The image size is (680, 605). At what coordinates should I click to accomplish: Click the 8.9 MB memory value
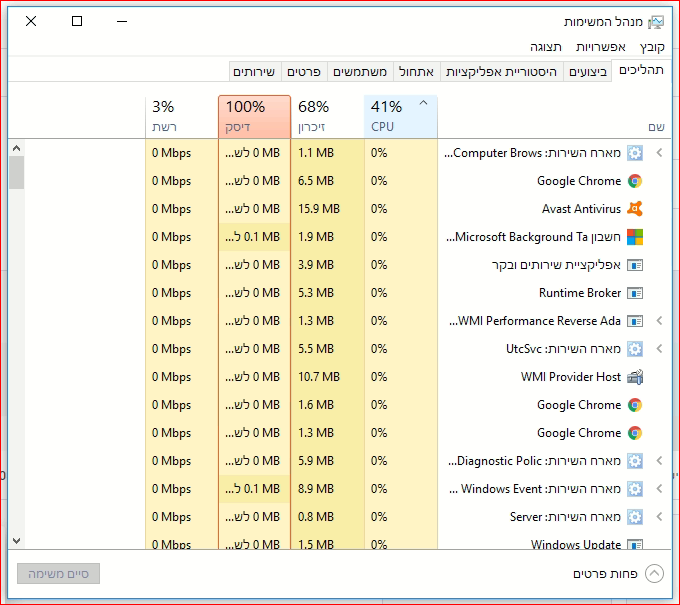(316, 489)
